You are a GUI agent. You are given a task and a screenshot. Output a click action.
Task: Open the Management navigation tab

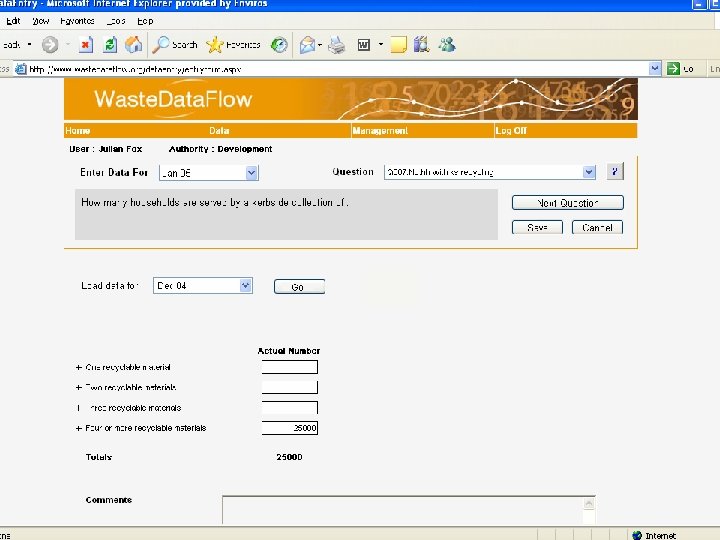(380, 131)
